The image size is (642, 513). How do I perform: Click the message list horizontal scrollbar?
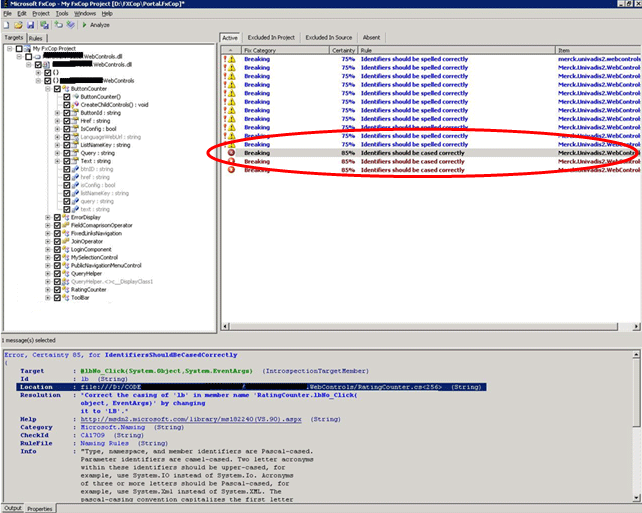click(x=423, y=326)
